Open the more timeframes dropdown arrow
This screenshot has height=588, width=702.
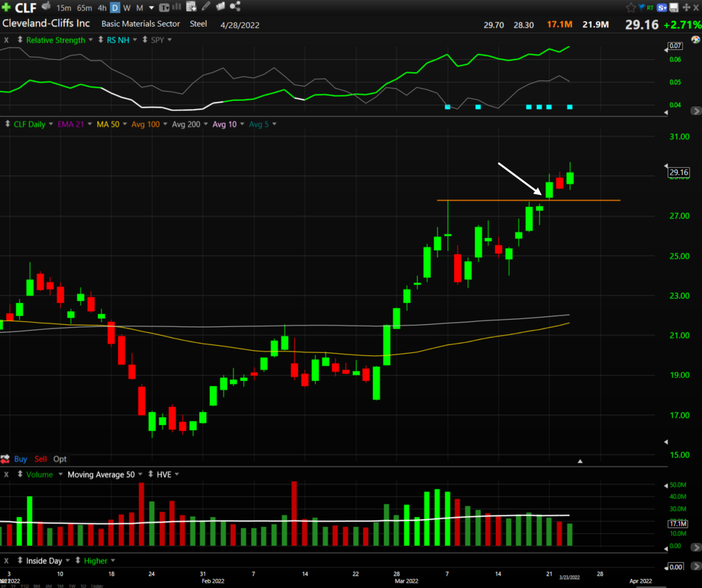[151, 8]
